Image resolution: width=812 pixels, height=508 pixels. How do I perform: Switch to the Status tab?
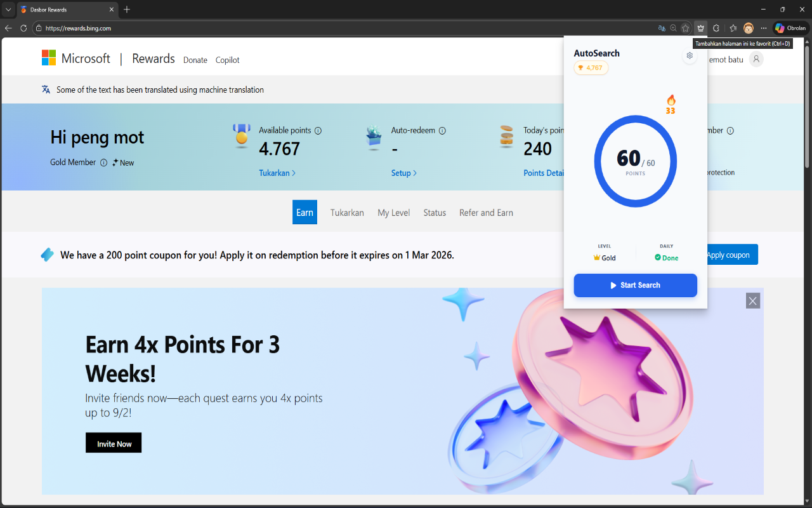(x=435, y=213)
